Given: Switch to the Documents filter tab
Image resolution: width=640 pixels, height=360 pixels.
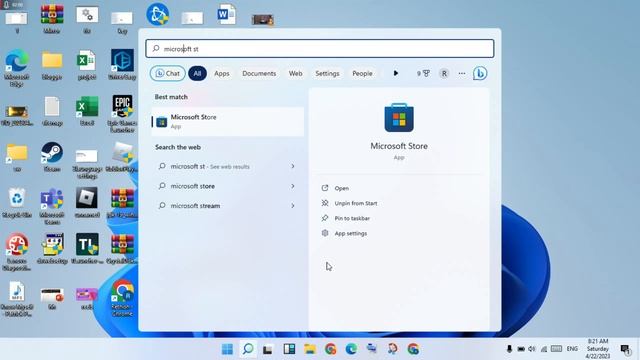Looking at the screenshot, I should click(259, 73).
